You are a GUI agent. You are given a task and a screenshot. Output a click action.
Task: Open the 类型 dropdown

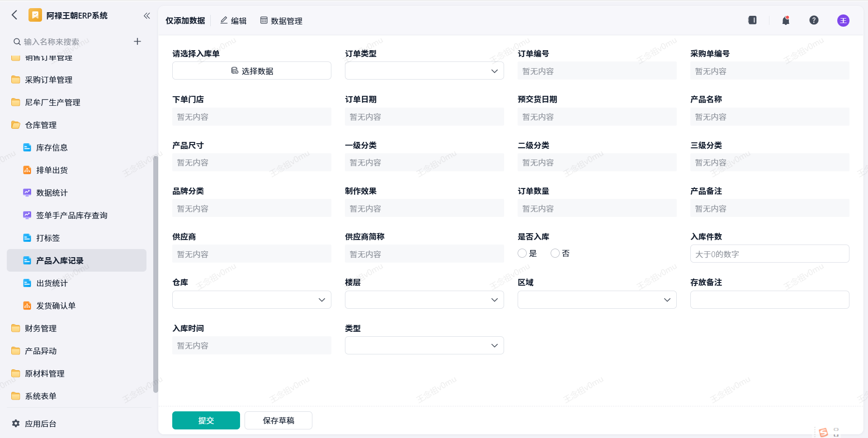pyautogui.click(x=424, y=345)
